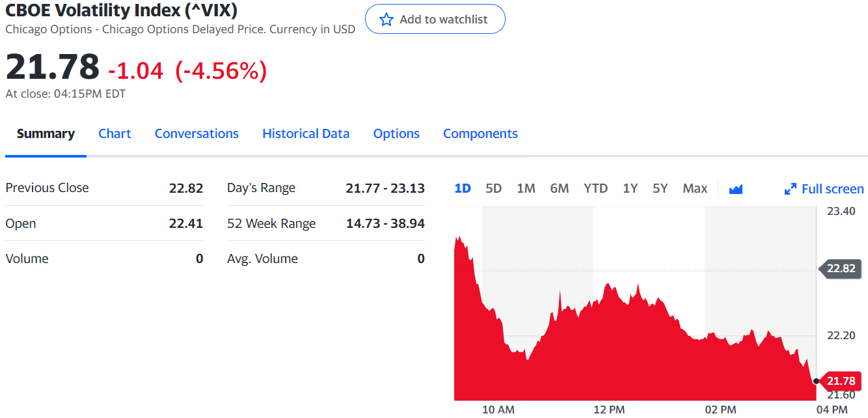Open the Conversations tab
This screenshot has height=418, width=868.
pos(197,133)
